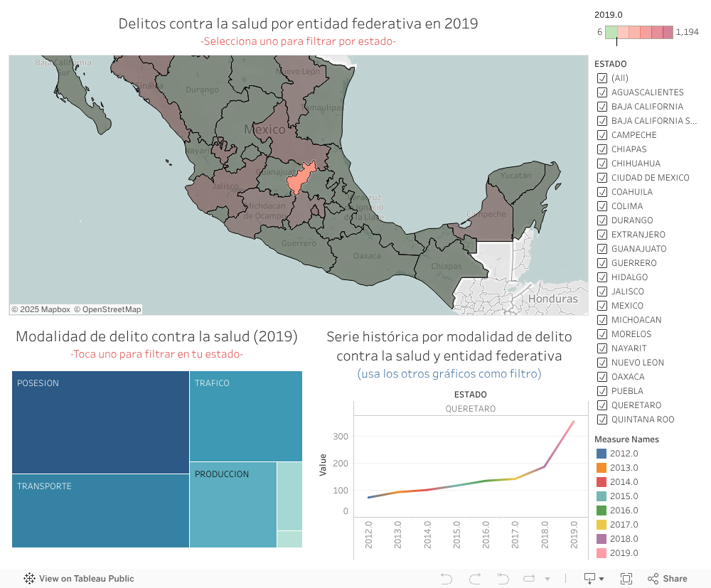Viewport: 711px width, 588px height.
Task: Click the Tableau logo icon at bottom left
Action: [30, 579]
